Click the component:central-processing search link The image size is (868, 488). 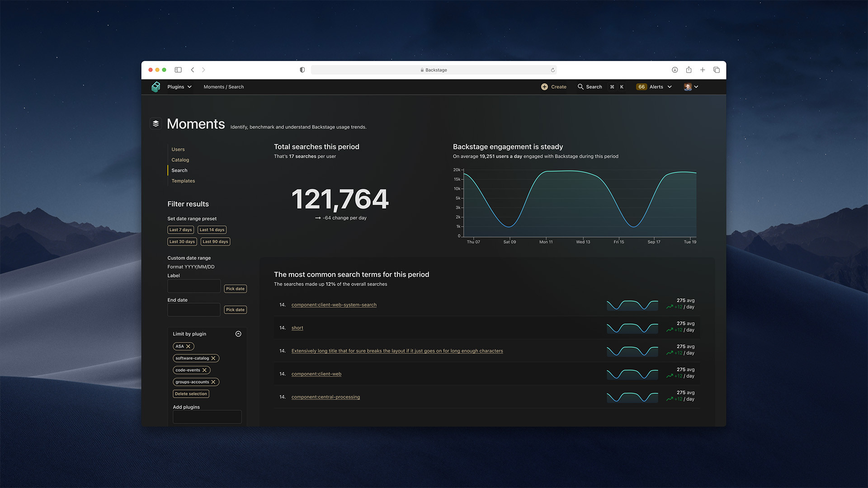coord(325,396)
